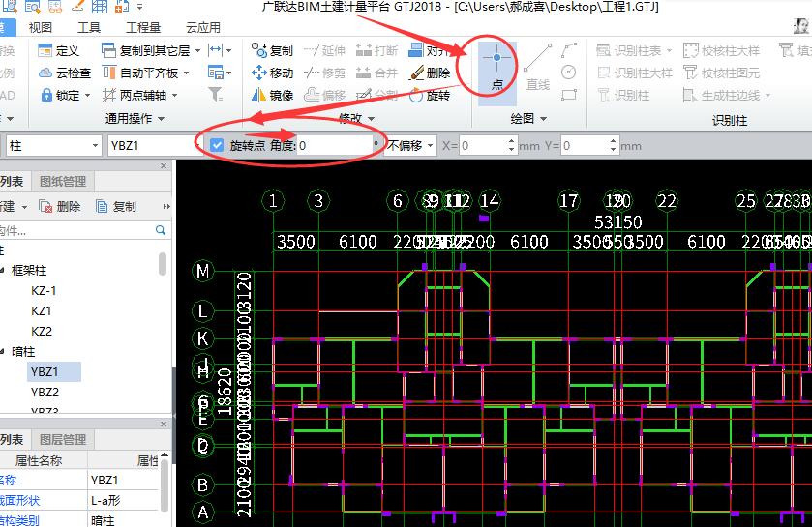The width and height of the screenshot is (812, 527).
Task: Click the 偏移 offset tool
Action: click(x=324, y=95)
